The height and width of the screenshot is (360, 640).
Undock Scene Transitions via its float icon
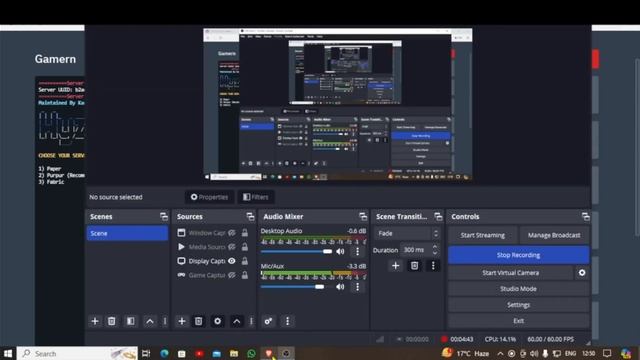438,217
